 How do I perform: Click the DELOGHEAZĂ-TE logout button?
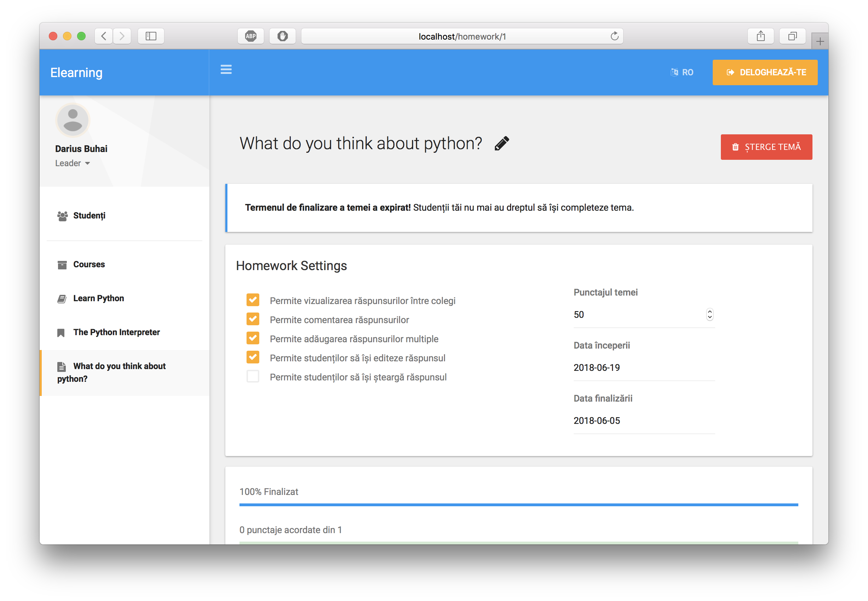tap(765, 72)
